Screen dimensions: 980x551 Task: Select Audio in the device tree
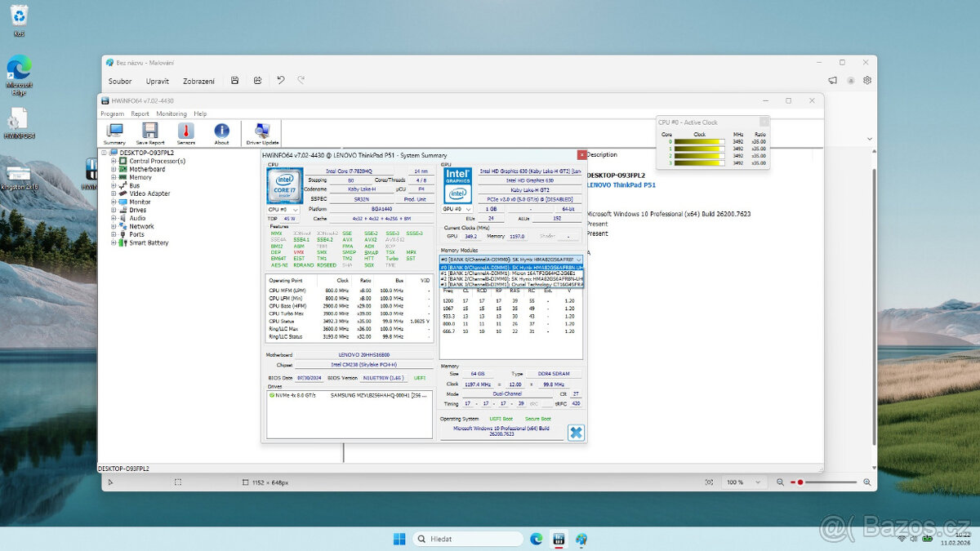pos(137,218)
